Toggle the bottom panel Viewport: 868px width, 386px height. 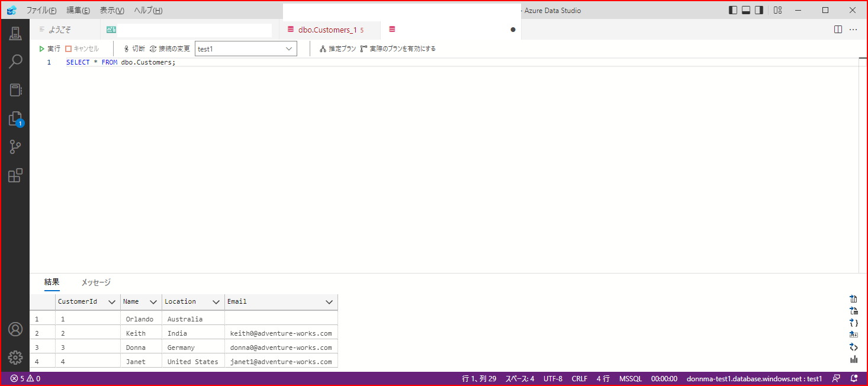click(746, 10)
